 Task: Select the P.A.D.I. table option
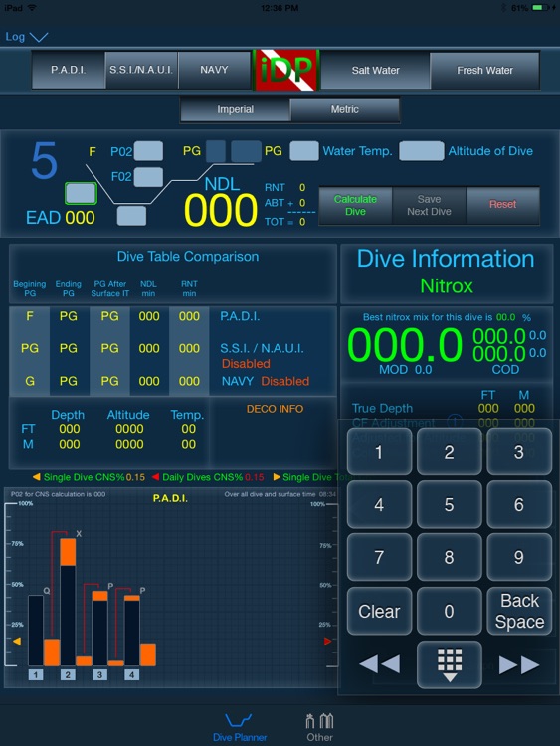(69, 70)
